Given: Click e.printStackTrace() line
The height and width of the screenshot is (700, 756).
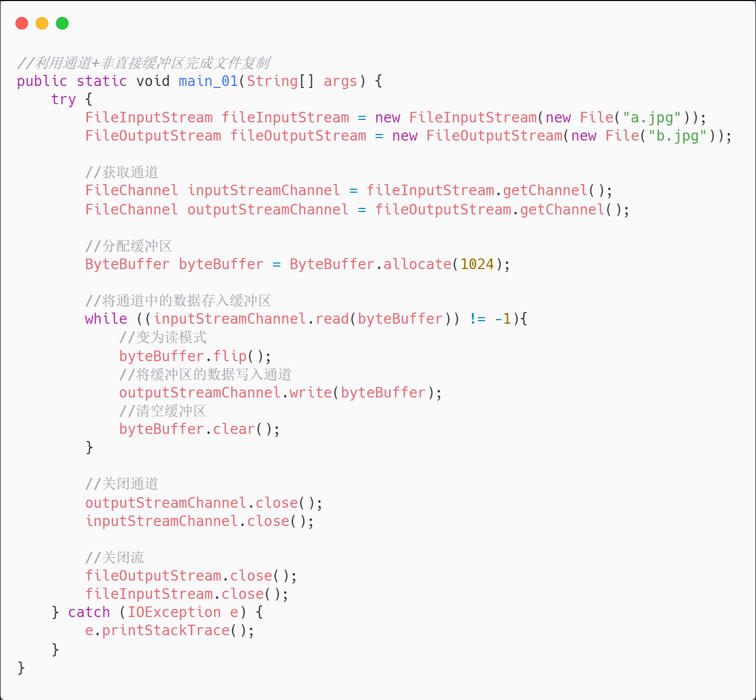Looking at the screenshot, I should [170, 631].
